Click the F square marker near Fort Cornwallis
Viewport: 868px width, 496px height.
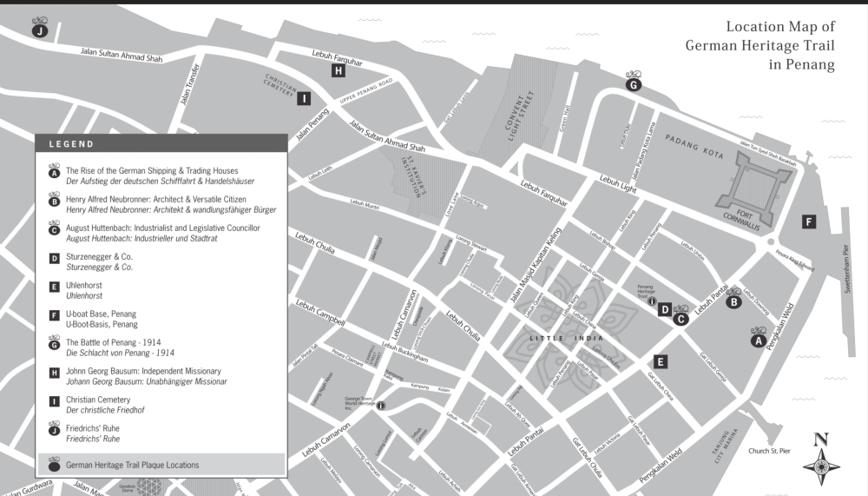(x=809, y=222)
